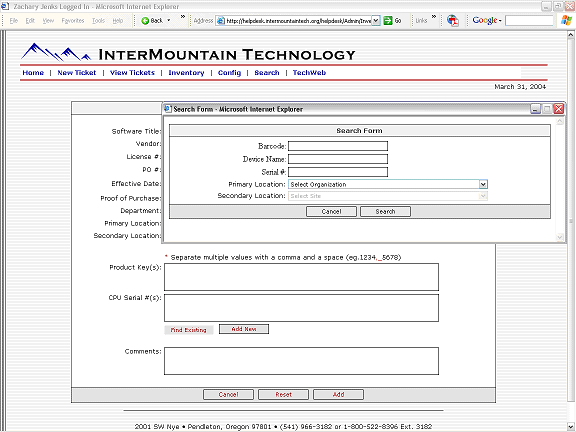
Task: Show hidden standard toolbar buttons chevron
Action: click(x=183, y=17)
